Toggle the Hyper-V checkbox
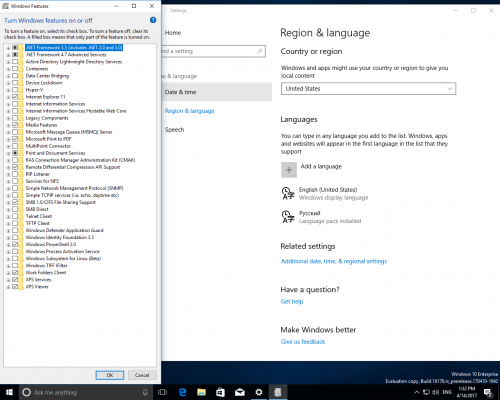 [15, 90]
